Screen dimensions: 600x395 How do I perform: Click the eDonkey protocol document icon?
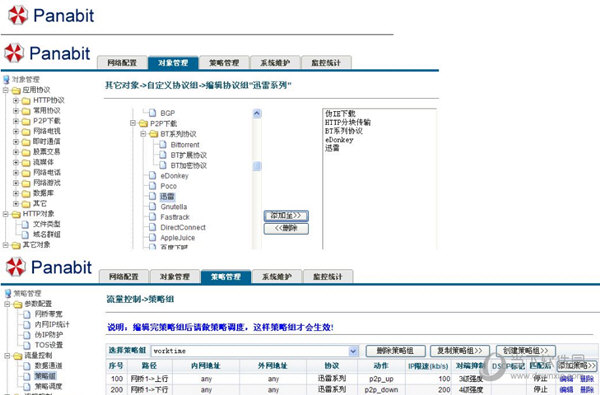[153, 176]
